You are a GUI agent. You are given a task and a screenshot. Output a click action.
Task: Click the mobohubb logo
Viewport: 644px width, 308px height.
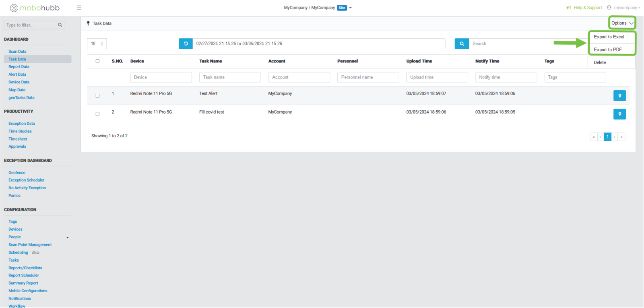pos(35,8)
